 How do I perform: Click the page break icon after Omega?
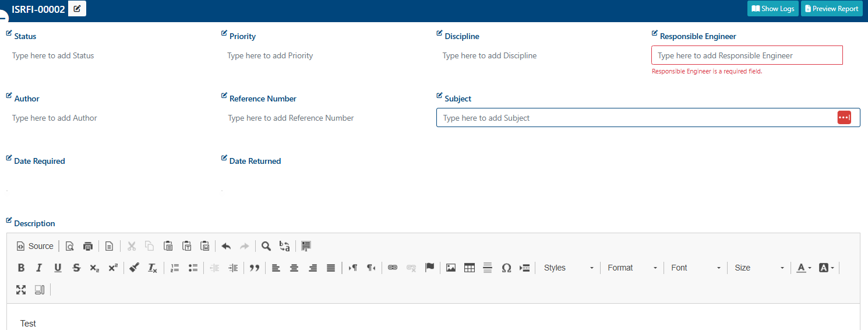pos(524,268)
